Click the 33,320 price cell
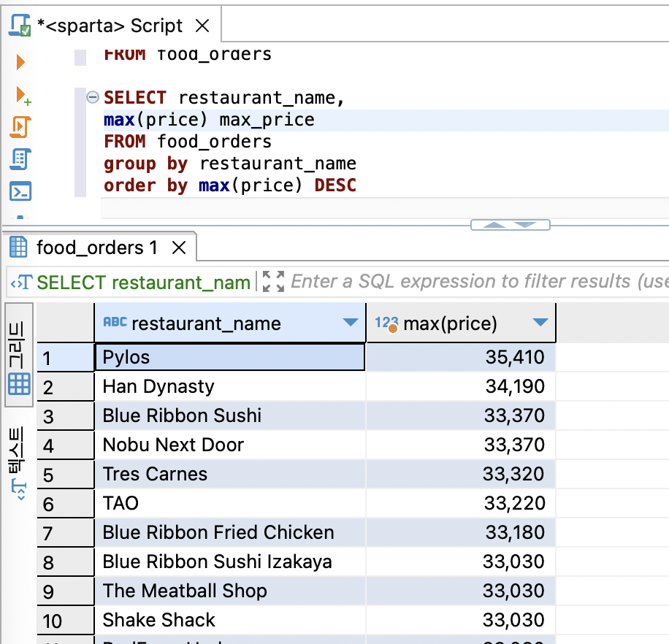This screenshot has width=669, height=644. tap(461, 475)
